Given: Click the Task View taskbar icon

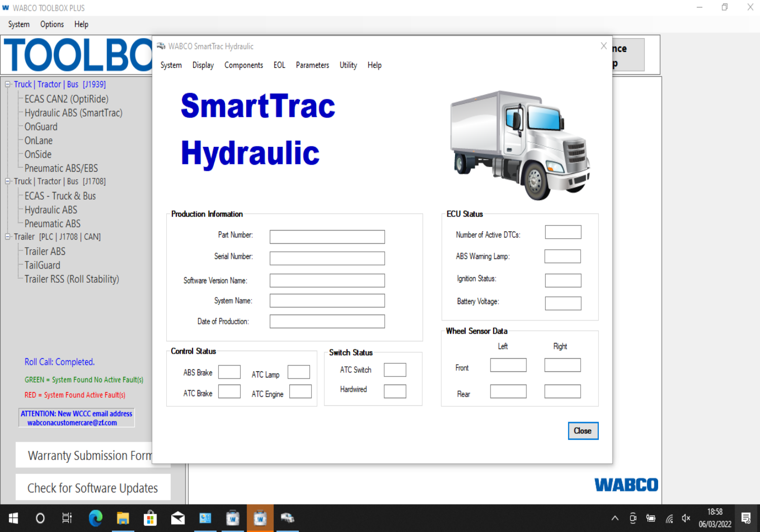Looking at the screenshot, I should coord(67,518).
